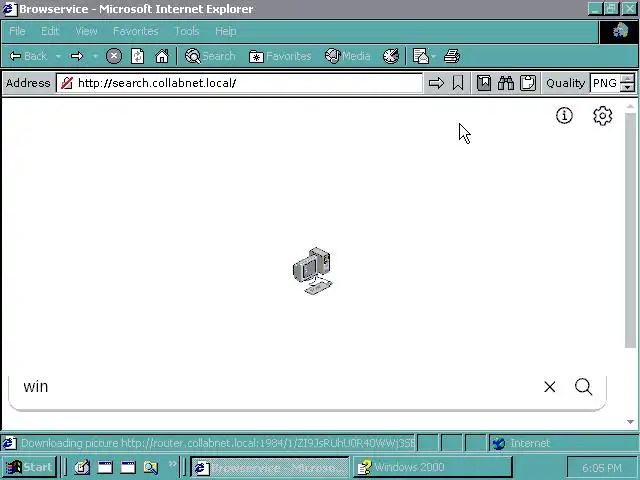Viewport: 640px width, 480px height.
Task: Click the Quality PNG field
Action: 605,83
